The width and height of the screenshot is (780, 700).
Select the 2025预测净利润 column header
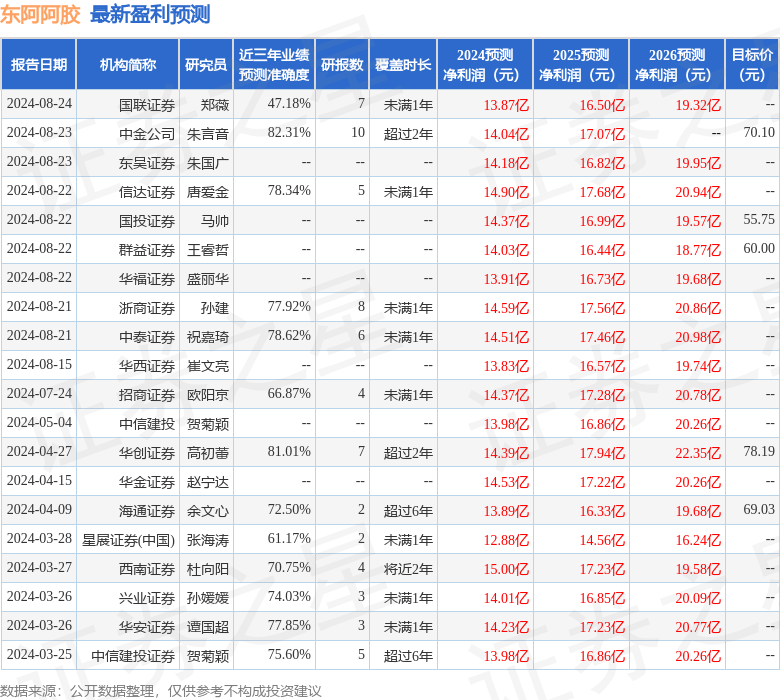581,65
